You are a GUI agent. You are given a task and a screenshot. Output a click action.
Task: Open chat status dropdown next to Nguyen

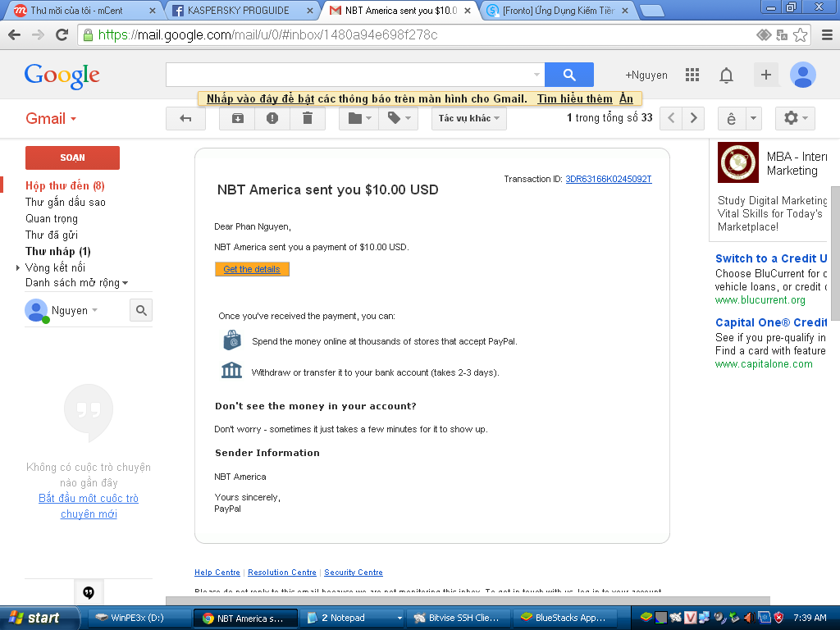95,310
